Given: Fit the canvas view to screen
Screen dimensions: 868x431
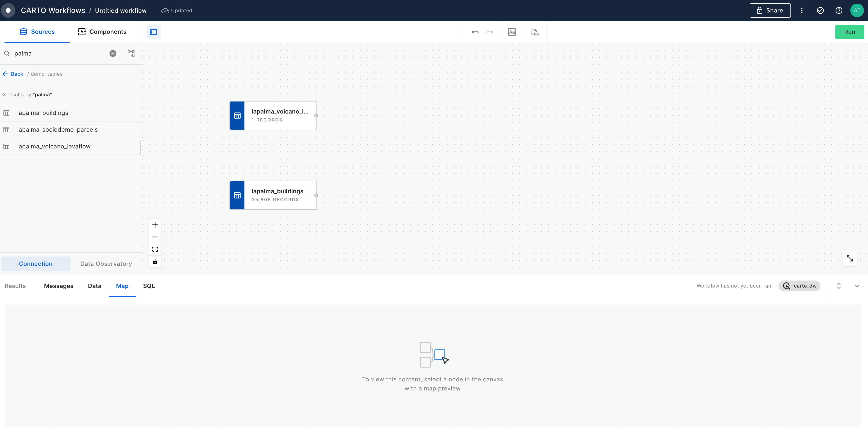Looking at the screenshot, I should click(x=155, y=249).
